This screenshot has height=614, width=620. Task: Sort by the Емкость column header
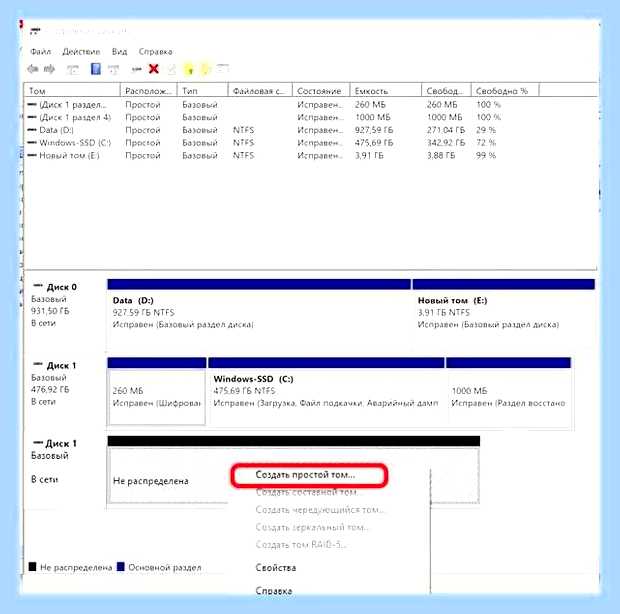point(386,91)
